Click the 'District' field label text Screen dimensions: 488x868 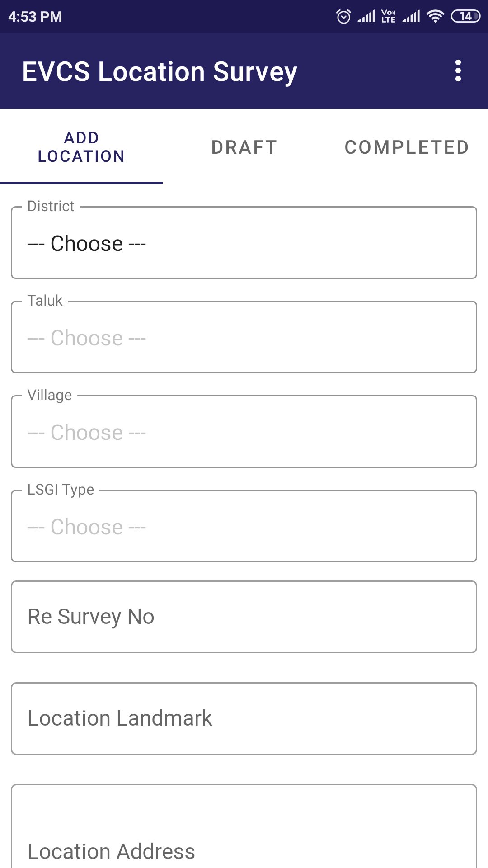[x=51, y=206]
